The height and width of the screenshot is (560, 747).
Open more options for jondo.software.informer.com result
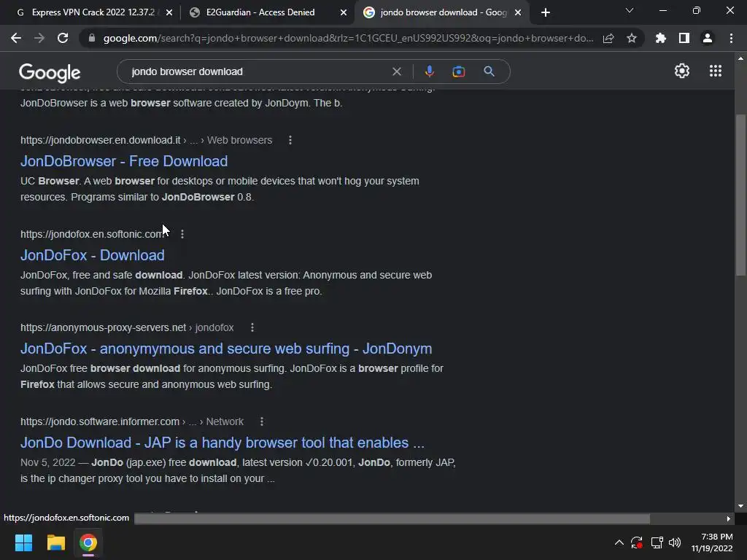(x=262, y=421)
